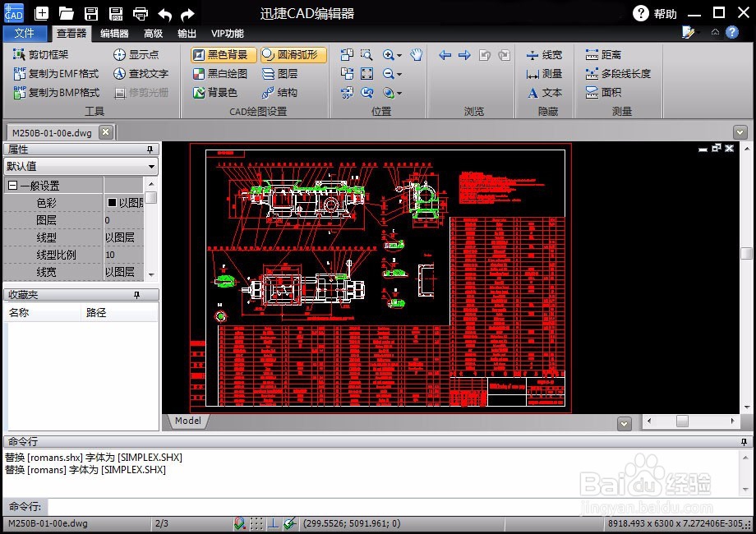Open the zoom out dropdown arrow
The width and height of the screenshot is (756, 534).
(399, 74)
